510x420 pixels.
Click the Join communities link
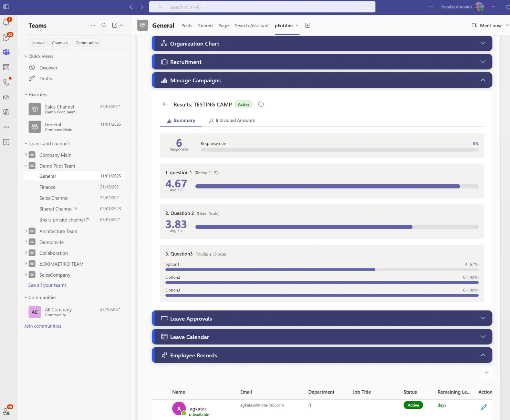click(x=43, y=326)
